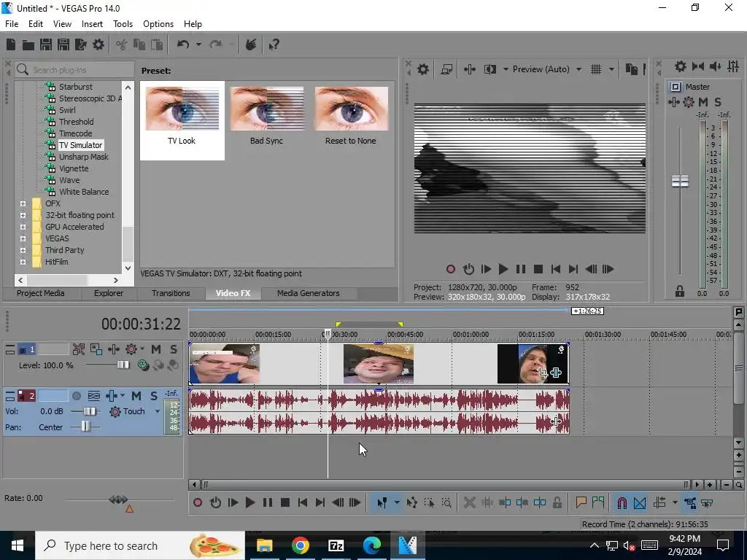Open the Preview (Auto) quality dropdown
Image resolution: width=747 pixels, height=560 pixels.
click(578, 69)
